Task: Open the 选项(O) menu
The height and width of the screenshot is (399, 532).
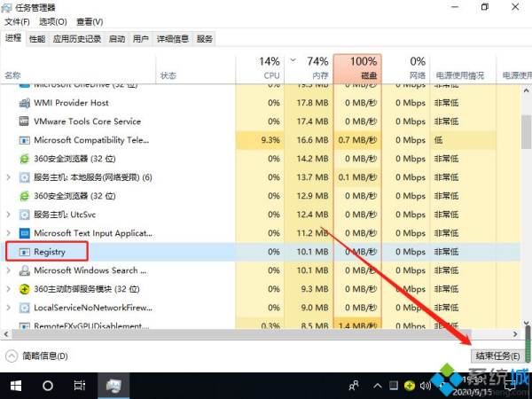Action: coord(52,21)
